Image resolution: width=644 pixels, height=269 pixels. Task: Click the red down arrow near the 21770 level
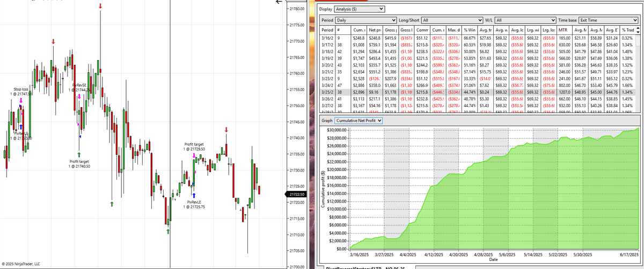pyautogui.click(x=53, y=41)
